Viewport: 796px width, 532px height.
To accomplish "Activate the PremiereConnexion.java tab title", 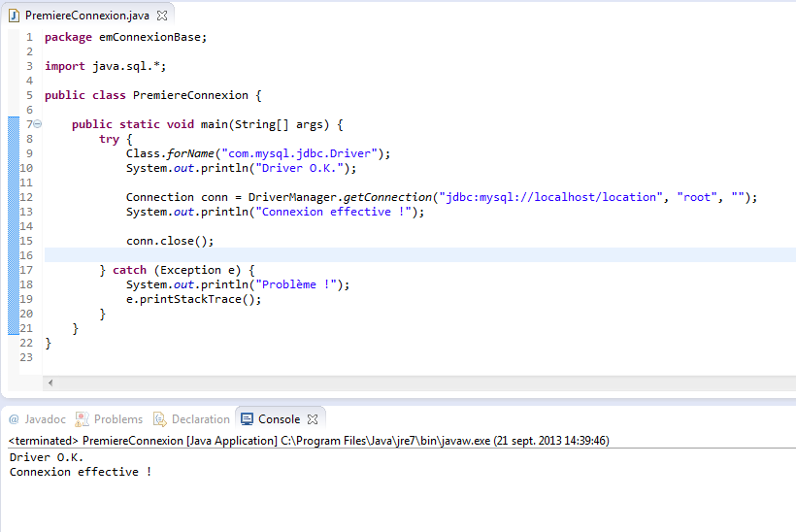I will pyautogui.click(x=88, y=15).
